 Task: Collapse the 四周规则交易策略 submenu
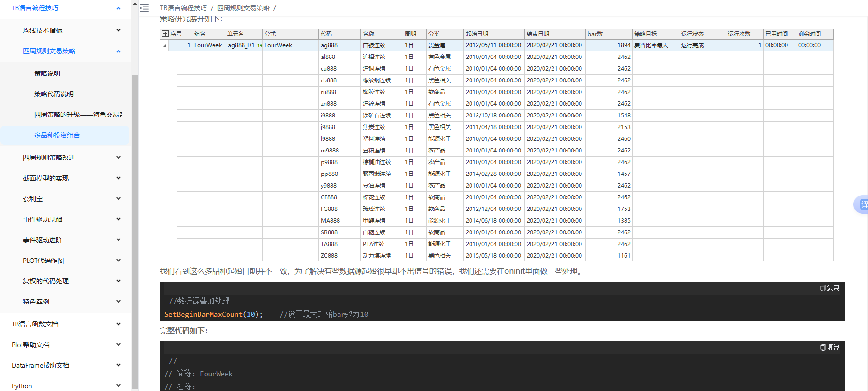118,51
